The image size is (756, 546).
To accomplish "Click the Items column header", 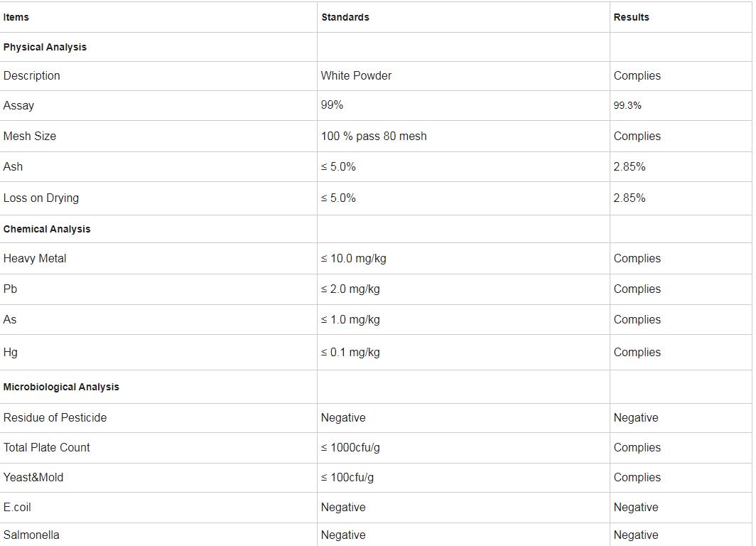I will point(16,17).
